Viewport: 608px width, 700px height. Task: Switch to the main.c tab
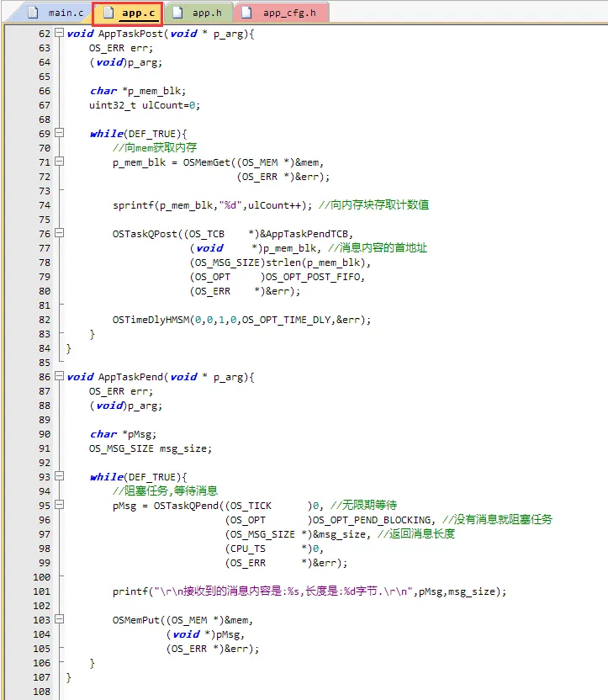click(65, 13)
